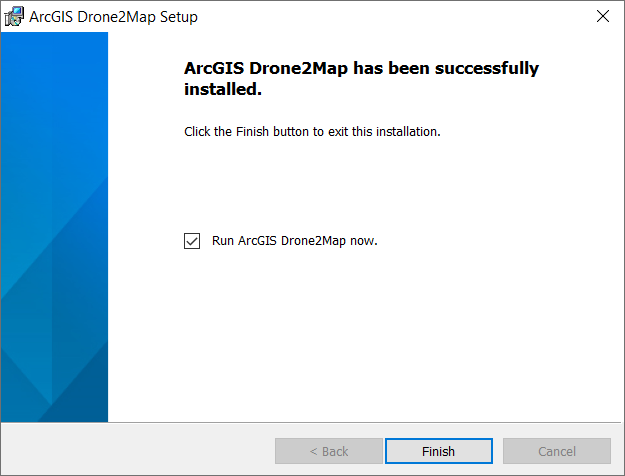Click the word 'Setup' in the window title
This screenshot has width=625, height=476.
point(179,17)
